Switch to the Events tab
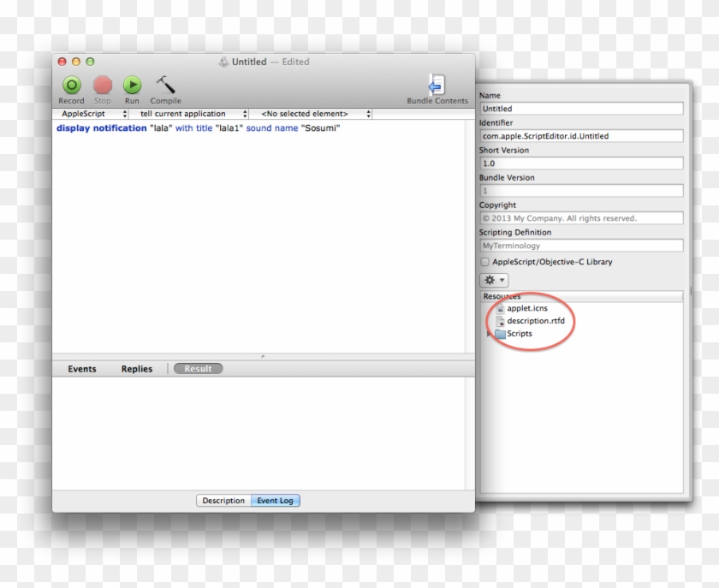This screenshot has height=588, width=719. (x=82, y=369)
